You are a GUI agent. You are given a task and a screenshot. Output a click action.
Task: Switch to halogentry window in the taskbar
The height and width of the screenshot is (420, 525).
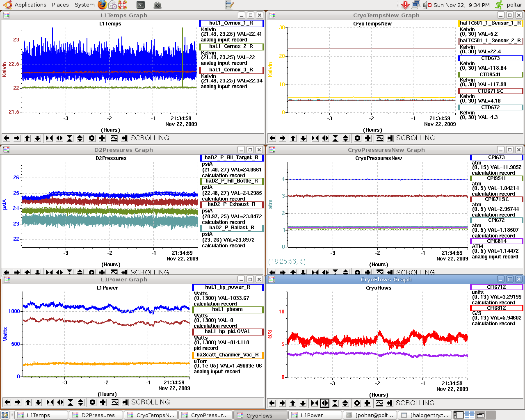coord(425,415)
